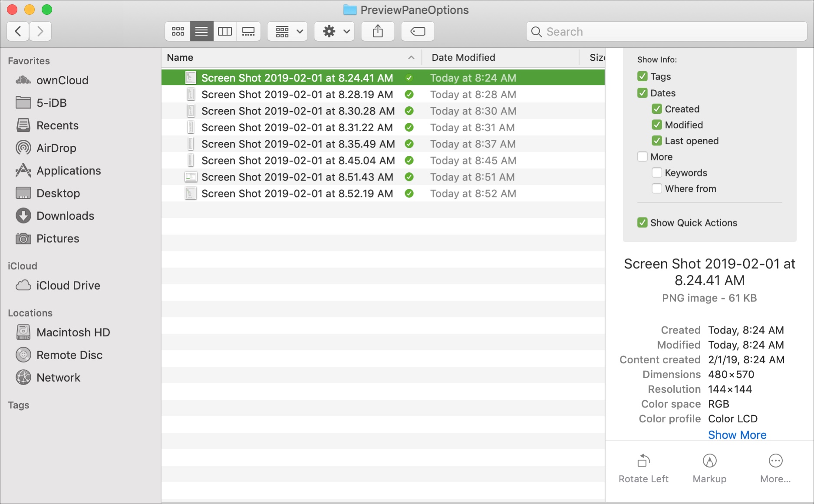Image resolution: width=814 pixels, height=504 pixels.
Task: Open Downloads in the sidebar
Action: click(65, 216)
